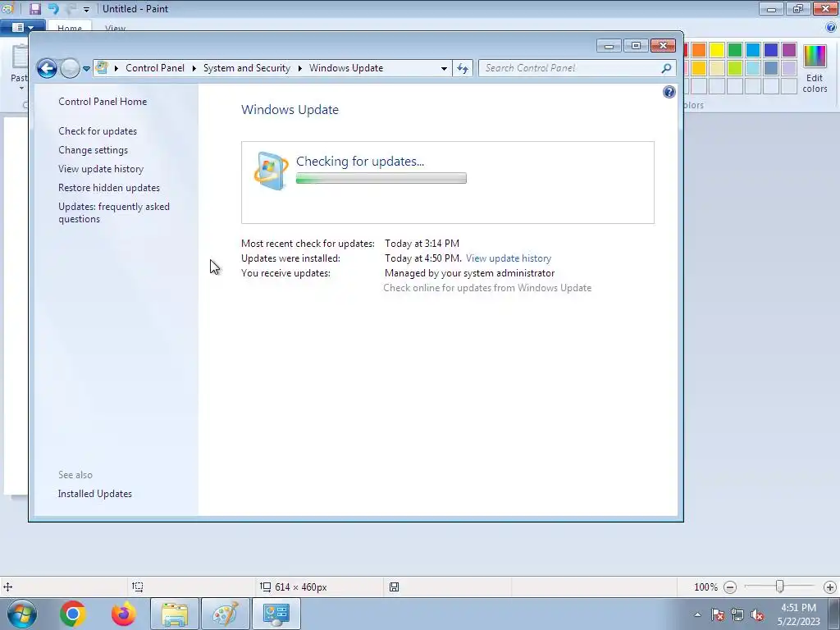Click System and Security breadcrumb
840x630 pixels.
click(x=246, y=68)
